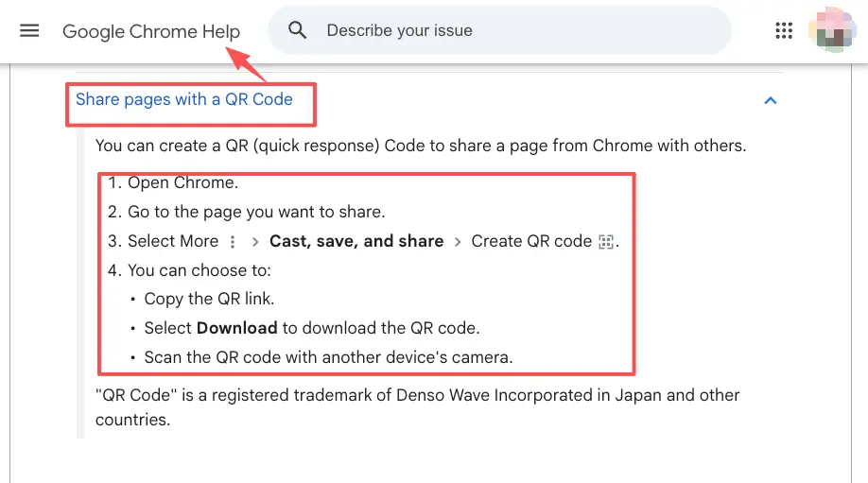The height and width of the screenshot is (483, 868).
Task: Click the Open Chrome step text
Action: pos(182,182)
